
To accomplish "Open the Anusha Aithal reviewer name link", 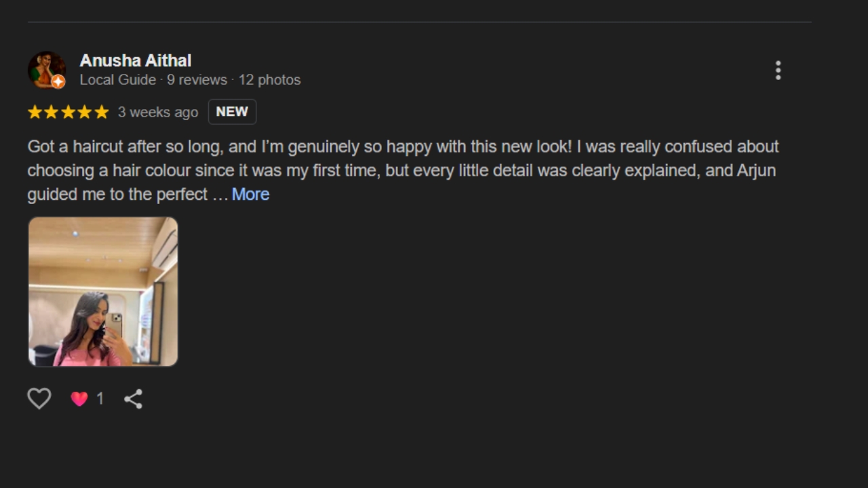I will pyautogui.click(x=136, y=60).
